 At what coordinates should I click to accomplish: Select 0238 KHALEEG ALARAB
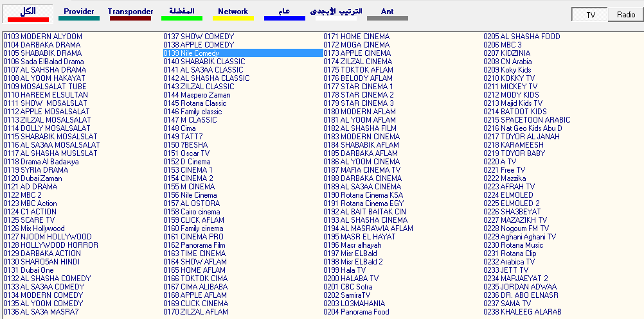(x=523, y=312)
